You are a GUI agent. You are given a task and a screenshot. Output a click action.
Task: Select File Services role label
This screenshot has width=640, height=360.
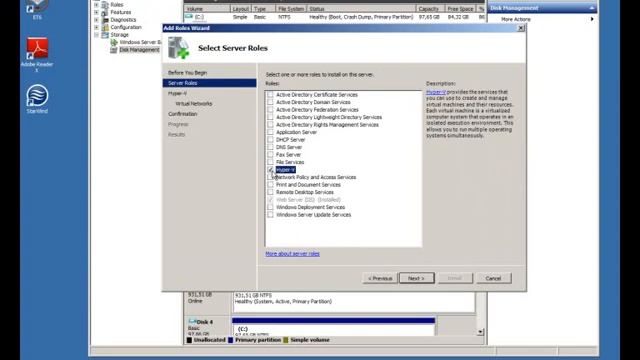pos(290,162)
